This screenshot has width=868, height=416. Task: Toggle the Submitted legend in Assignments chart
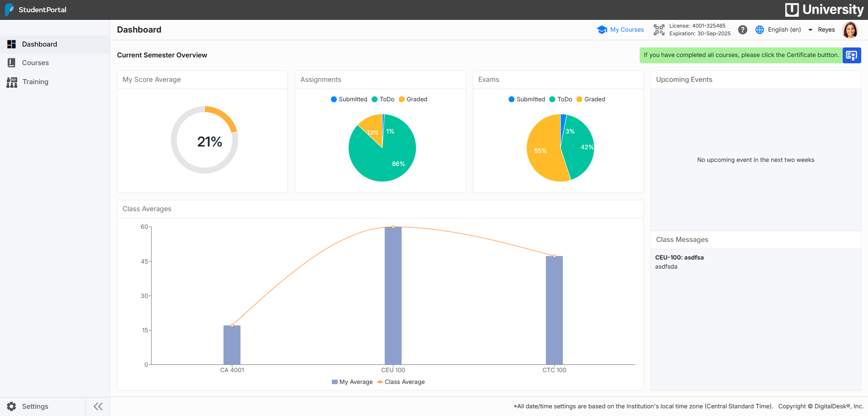[349, 99]
